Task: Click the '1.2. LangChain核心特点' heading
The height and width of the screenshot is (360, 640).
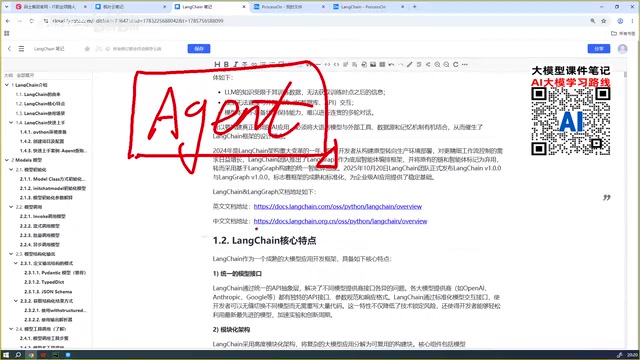Action: point(264,241)
